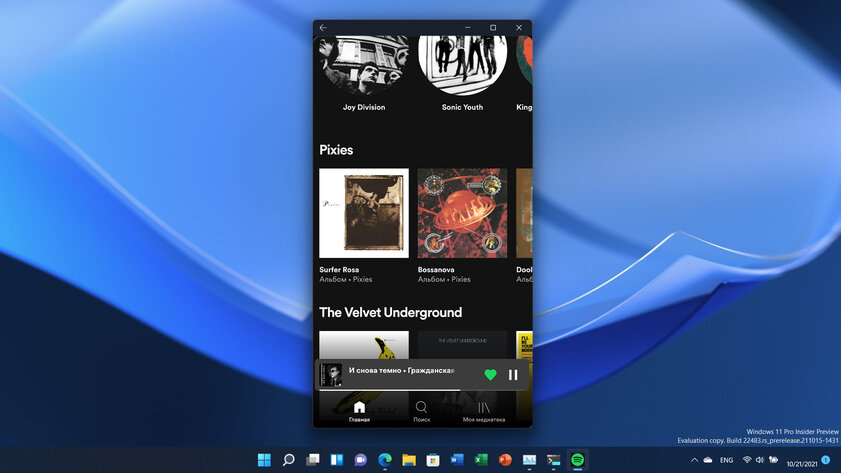The image size is (841, 473).
Task: Open Task View on the taskbar
Action: point(313,460)
